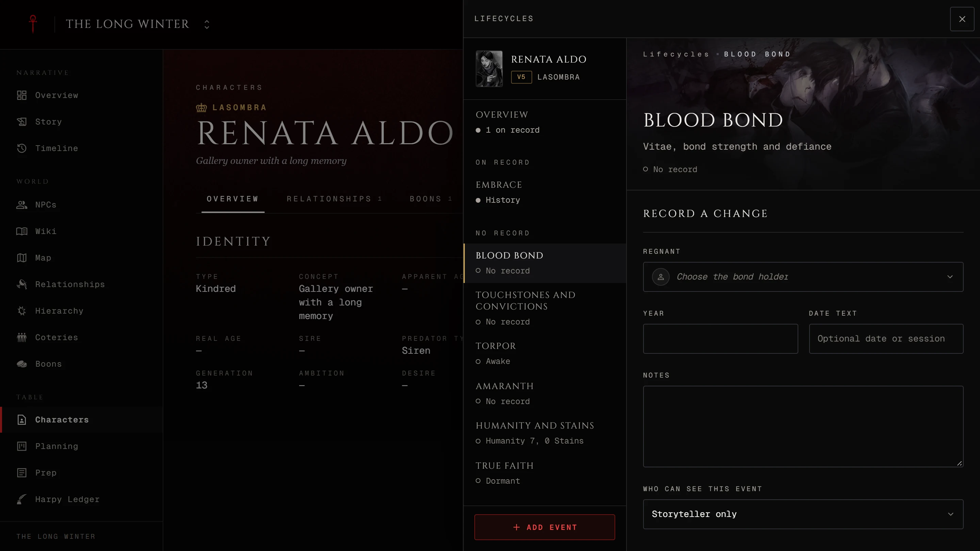Click the Notes text area
980x551 pixels.
(803, 427)
